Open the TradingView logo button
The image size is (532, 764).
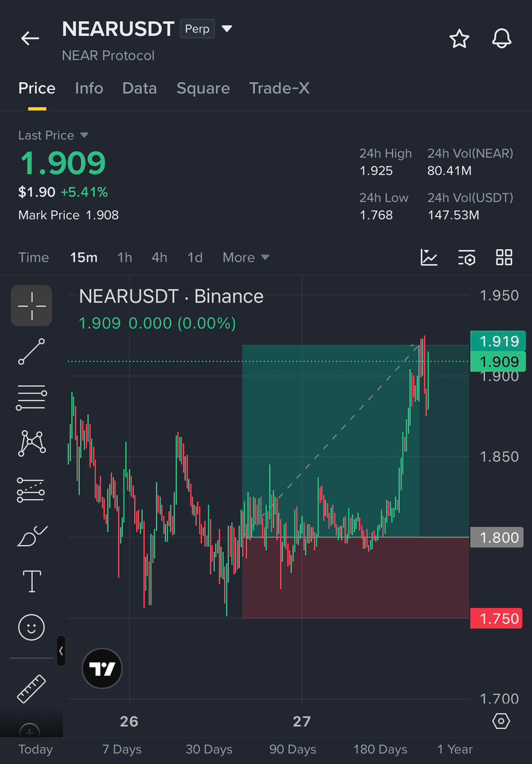(102, 668)
